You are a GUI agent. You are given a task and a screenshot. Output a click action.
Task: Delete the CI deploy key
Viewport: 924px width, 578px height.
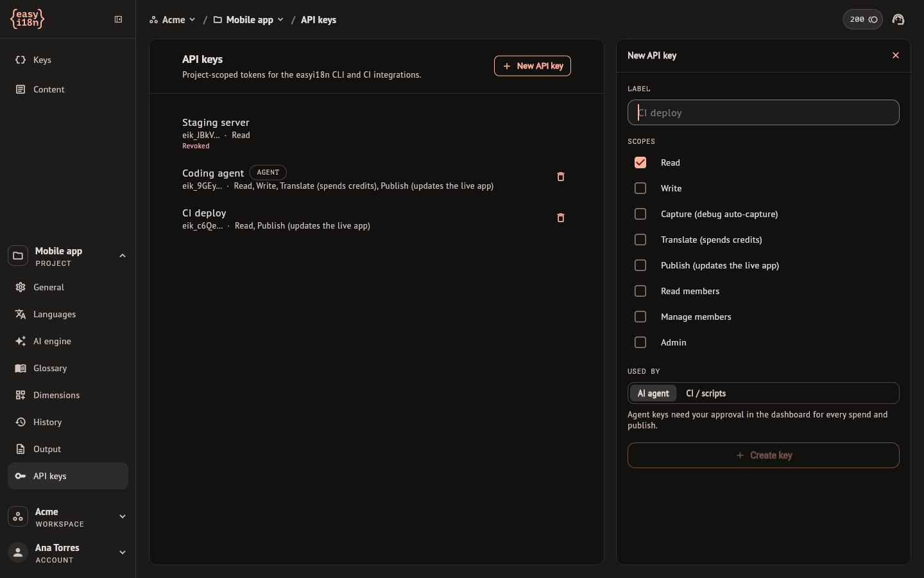click(x=561, y=218)
